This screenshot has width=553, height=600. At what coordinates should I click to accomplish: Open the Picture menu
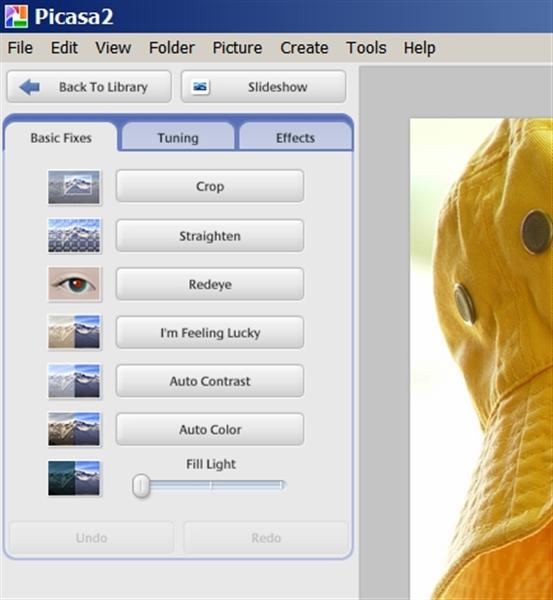click(237, 48)
